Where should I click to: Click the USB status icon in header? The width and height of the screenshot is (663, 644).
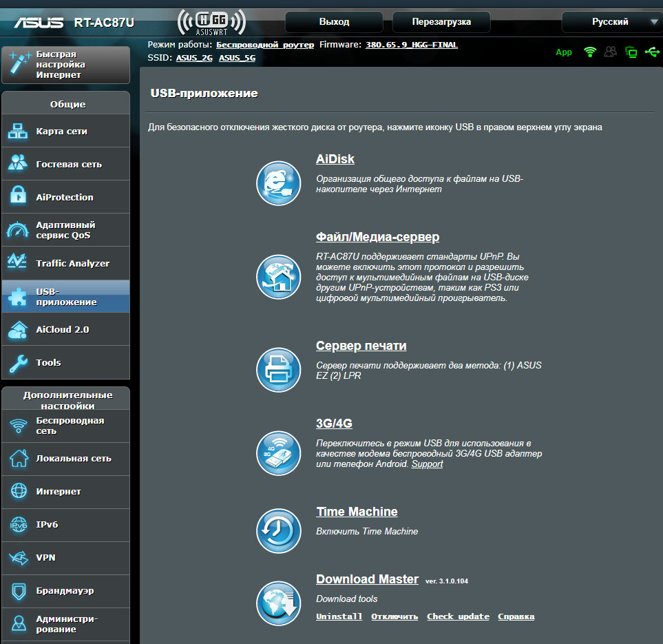click(x=651, y=52)
